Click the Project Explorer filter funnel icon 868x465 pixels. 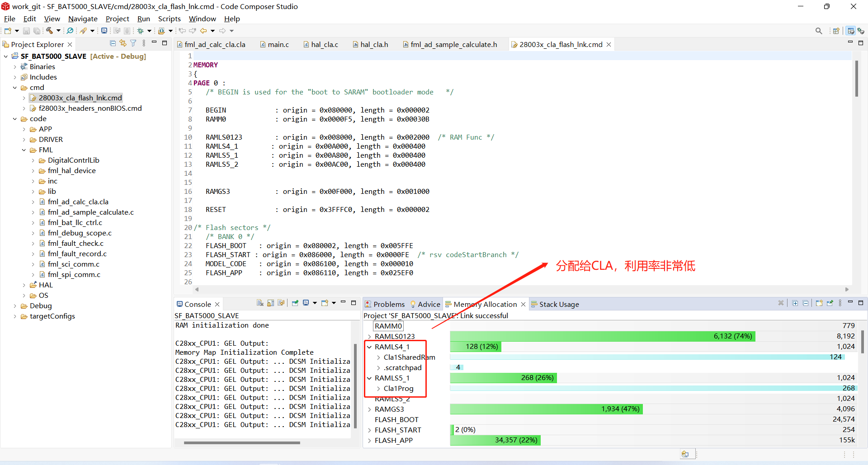click(x=133, y=43)
